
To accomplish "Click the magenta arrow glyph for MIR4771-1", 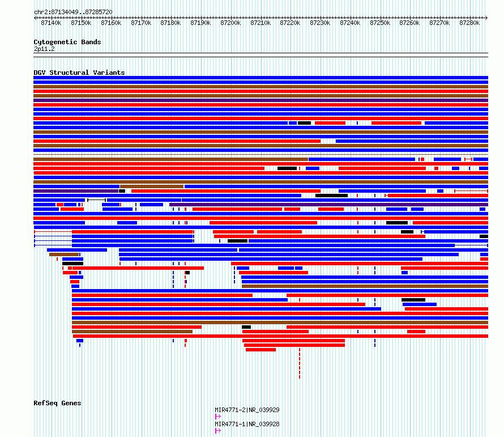I will (218, 431).
